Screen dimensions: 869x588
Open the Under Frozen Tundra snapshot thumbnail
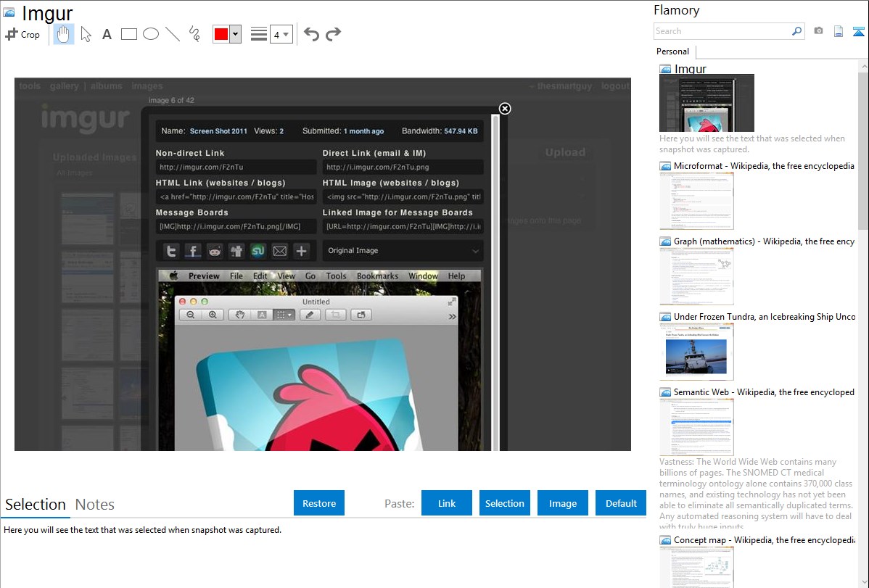pos(696,352)
